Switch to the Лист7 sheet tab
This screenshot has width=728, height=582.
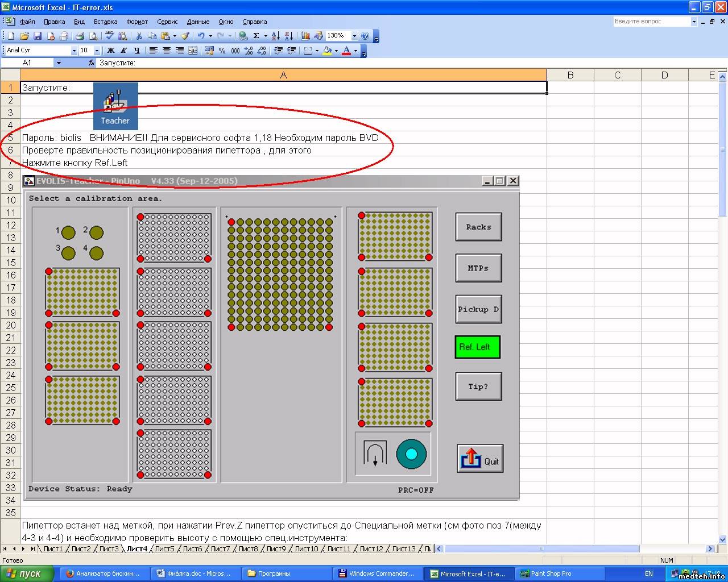[220, 548]
